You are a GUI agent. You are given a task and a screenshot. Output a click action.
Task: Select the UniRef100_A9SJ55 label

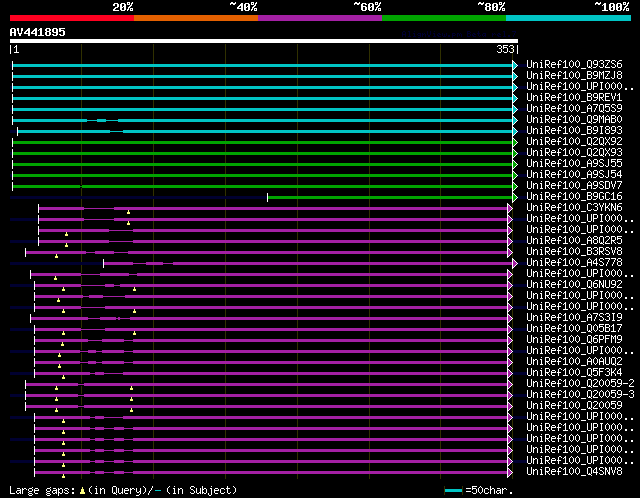pyautogui.click(x=574, y=163)
